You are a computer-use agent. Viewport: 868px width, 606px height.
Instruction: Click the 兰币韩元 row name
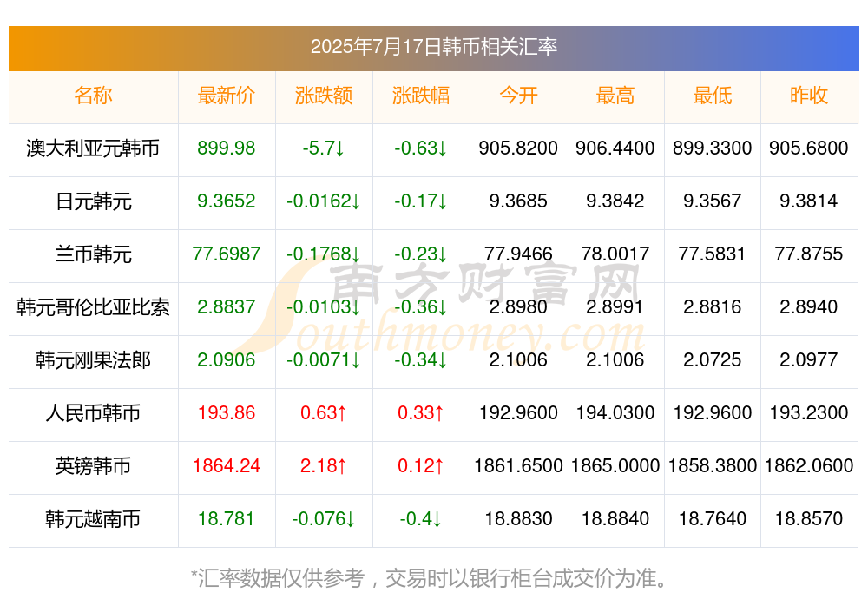tap(93, 254)
